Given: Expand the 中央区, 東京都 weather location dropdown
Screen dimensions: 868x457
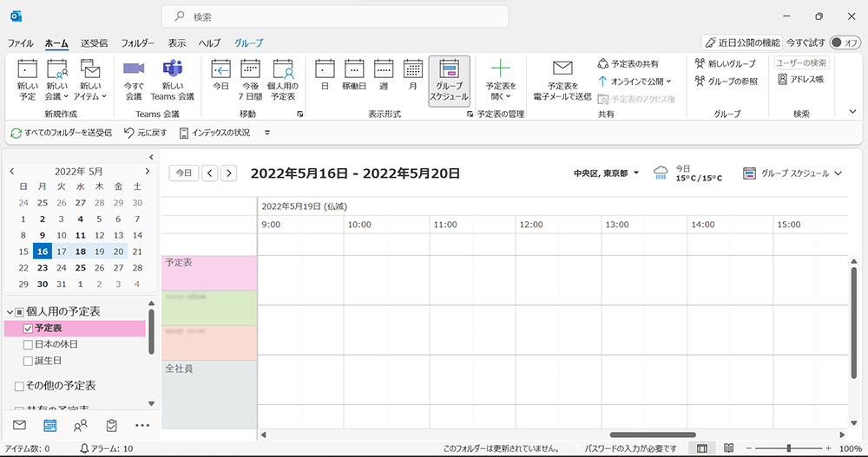Looking at the screenshot, I should click(636, 173).
